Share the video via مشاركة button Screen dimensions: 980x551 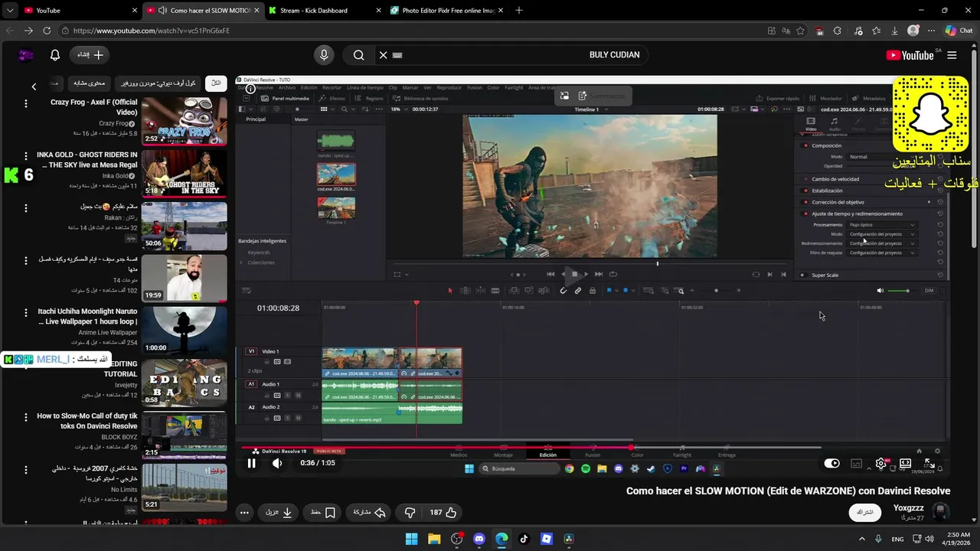point(369,513)
